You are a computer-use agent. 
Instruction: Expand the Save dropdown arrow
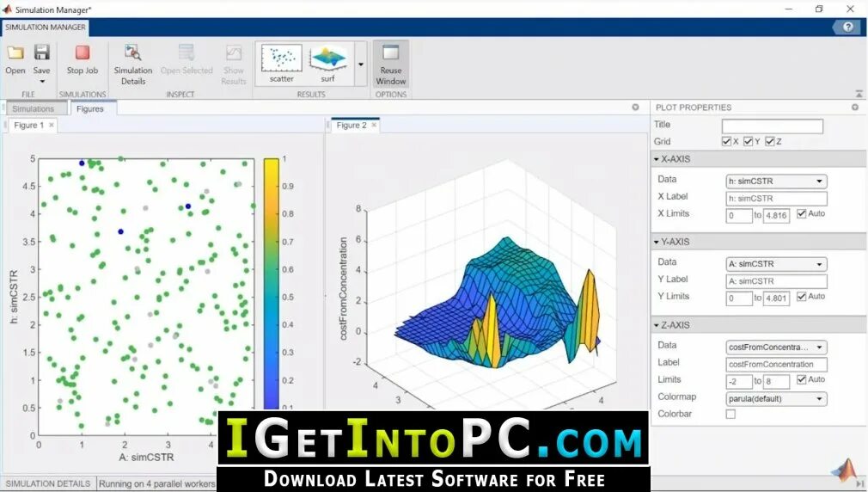pyautogui.click(x=42, y=82)
